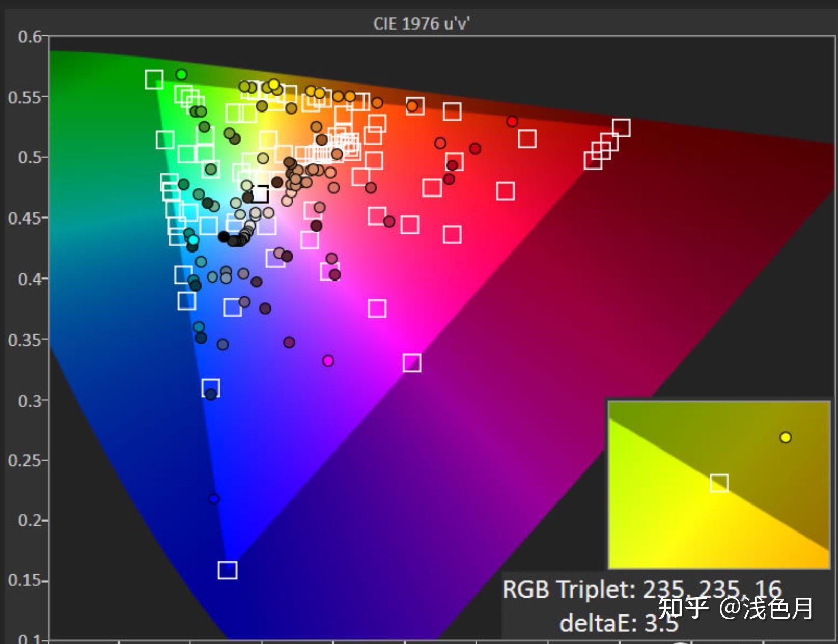838x644 pixels.
Task: Click the topmost square in red primary cluster
Action: click(x=621, y=128)
